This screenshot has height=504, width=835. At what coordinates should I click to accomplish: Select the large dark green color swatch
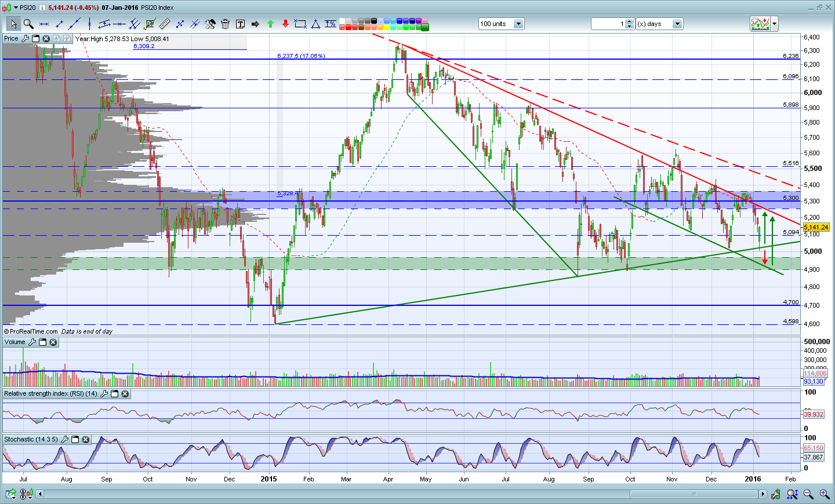pyautogui.click(x=425, y=27)
